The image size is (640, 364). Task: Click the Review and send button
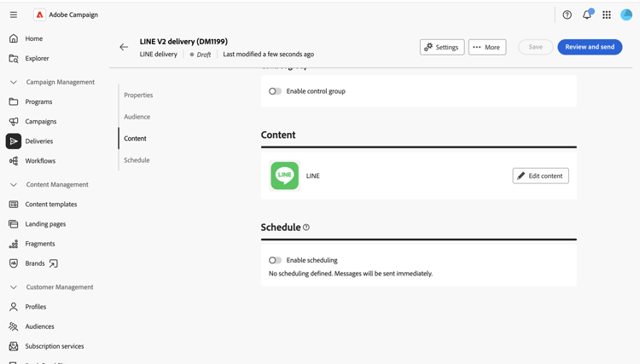[x=590, y=47]
